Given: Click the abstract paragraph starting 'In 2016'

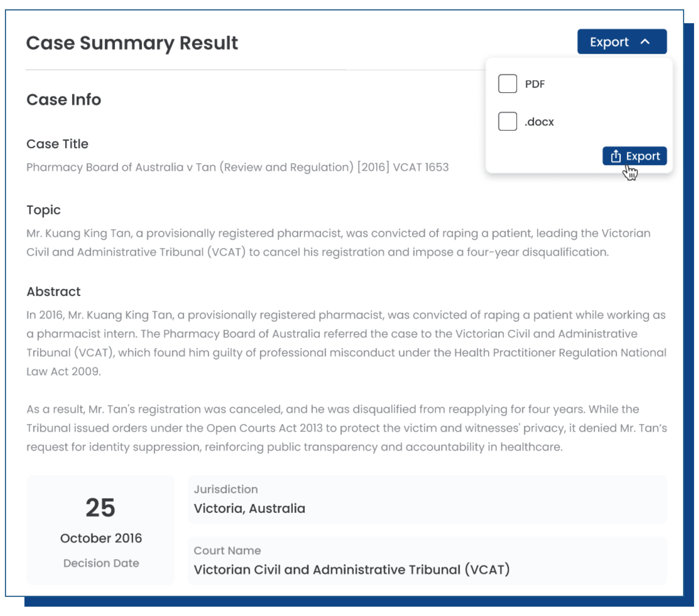Looking at the screenshot, I should pos(346,343).
